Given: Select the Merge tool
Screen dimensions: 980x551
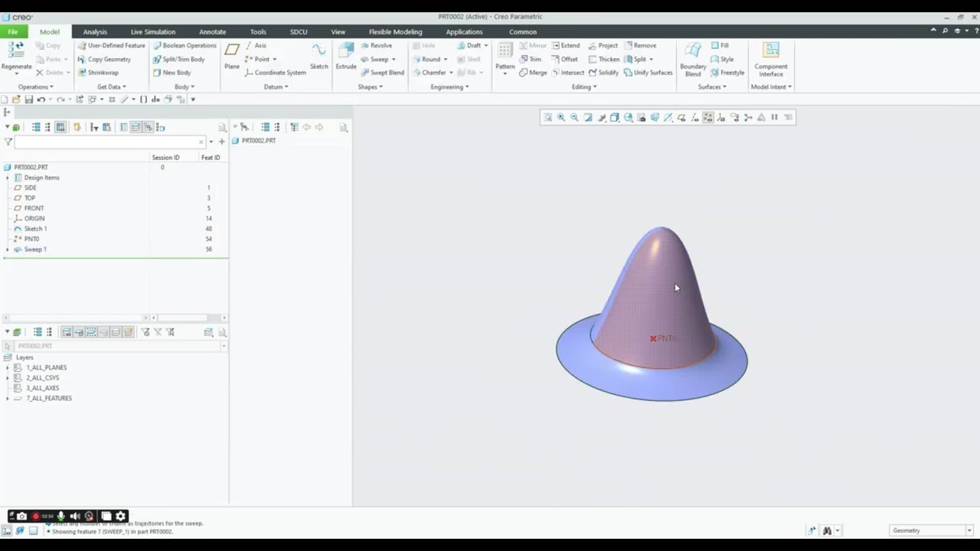Looking at the screenshot, I should (x=533, y=73).
